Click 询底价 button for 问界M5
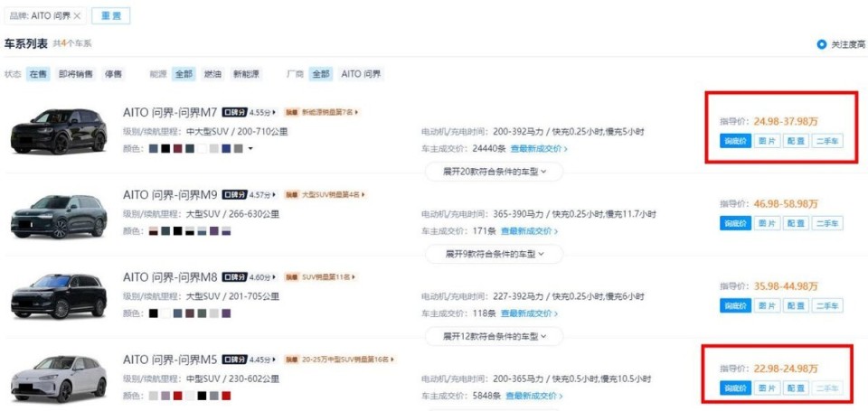The width and height of the screenshot is (868, 411). 736,388
